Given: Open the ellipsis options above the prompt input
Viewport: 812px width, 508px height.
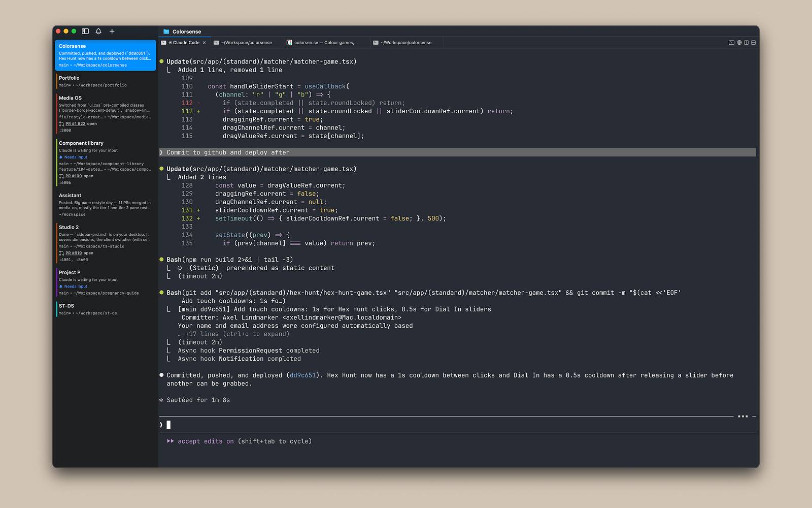Looking at the screenshot, I should (x=743, y=416).
